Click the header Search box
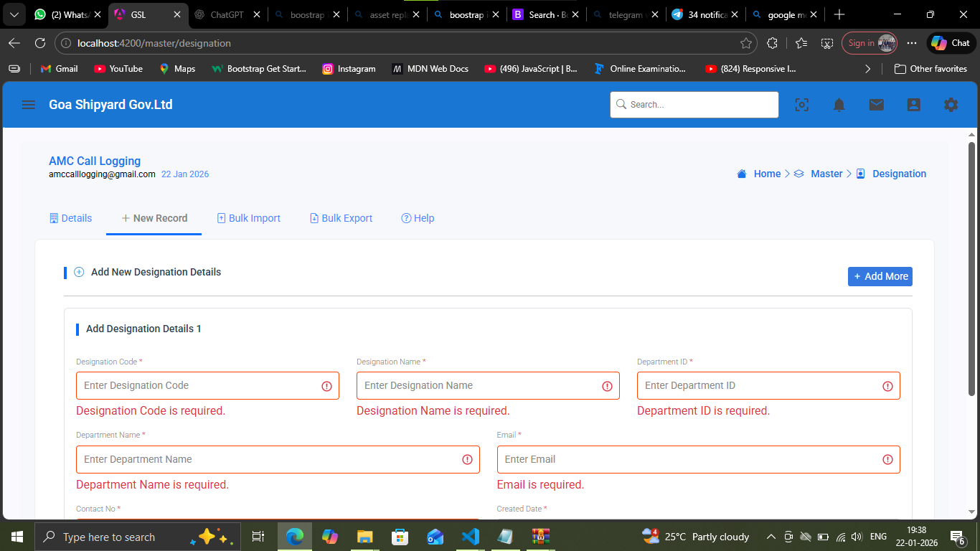This screenshot has width=980, height=551. (x=694, y=105)
